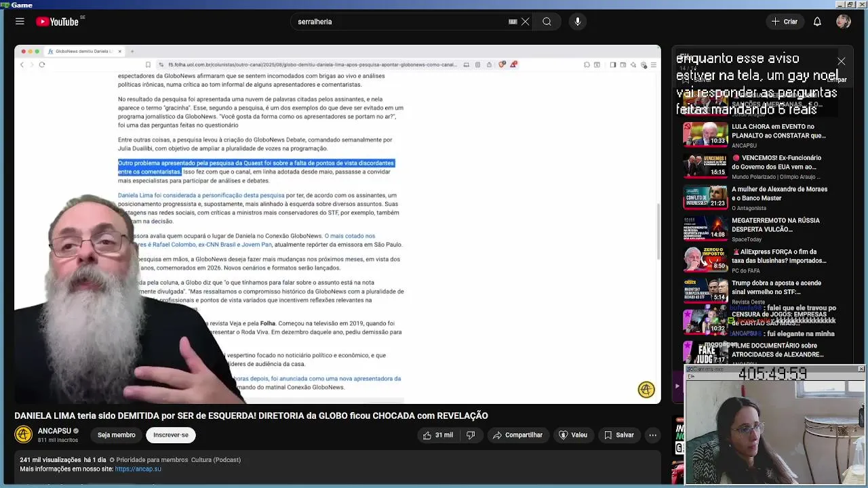Submit search with magnifier button
The width and height of the screenshot is (868, 488).
[x=547, y=22]
